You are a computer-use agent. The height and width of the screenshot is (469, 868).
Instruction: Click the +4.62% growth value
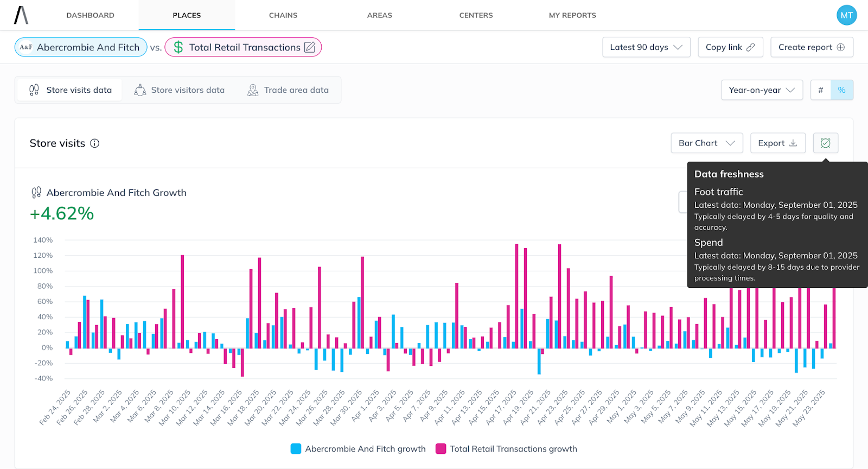click(x=62, y=214)
